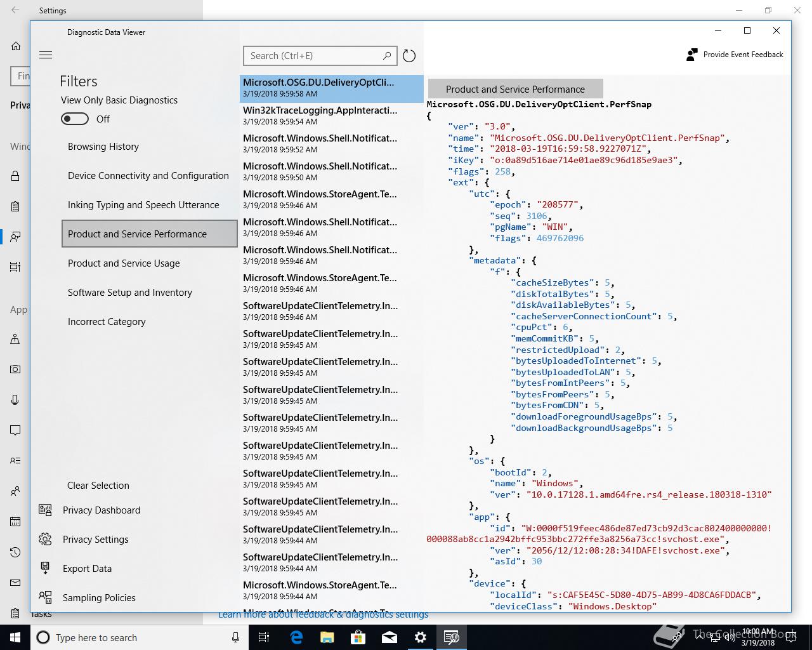Click the Product and Service Performance category tag

(515, 90)
